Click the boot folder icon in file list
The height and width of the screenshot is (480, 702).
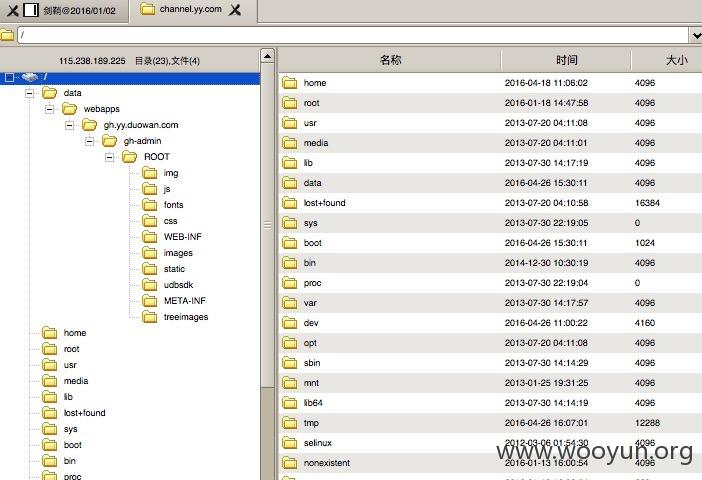tap(290, 243)
